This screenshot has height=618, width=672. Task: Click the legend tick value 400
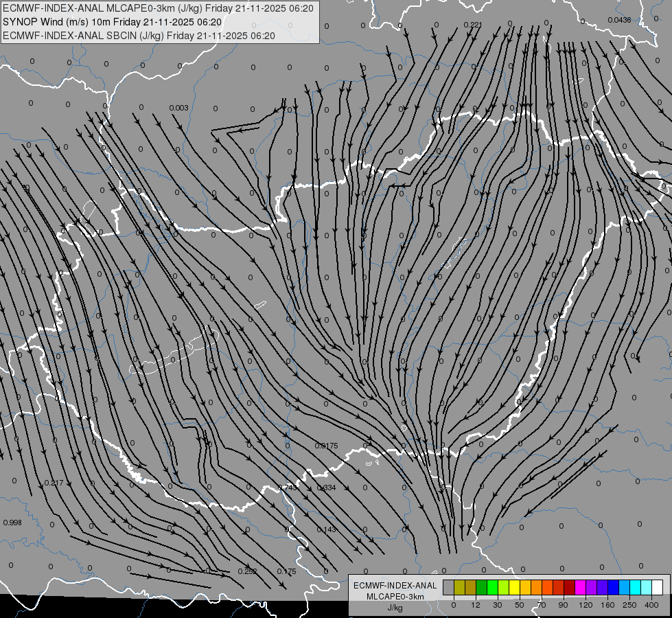pyautogui.click(x=651, y=605)
